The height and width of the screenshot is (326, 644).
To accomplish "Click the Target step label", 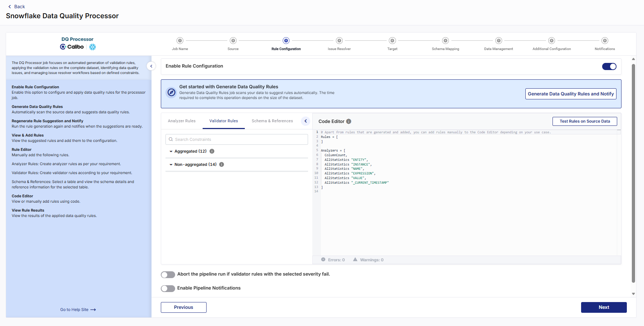I will [392, 49].
